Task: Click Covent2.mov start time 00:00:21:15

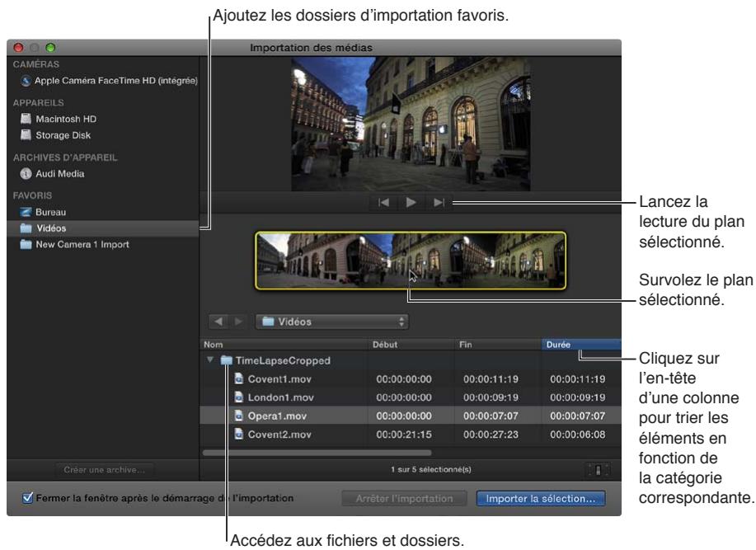Action: [x=404, y=435]
